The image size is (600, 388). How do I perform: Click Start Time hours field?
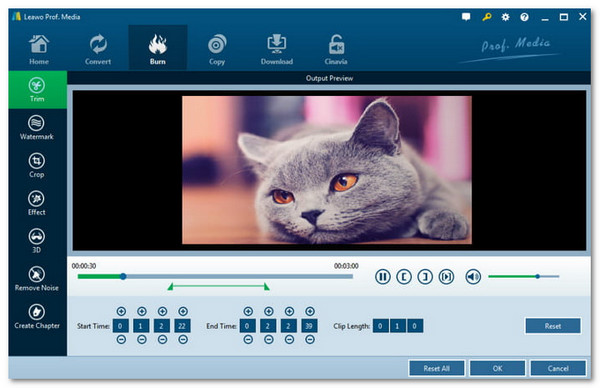click(x=121, y=326)
